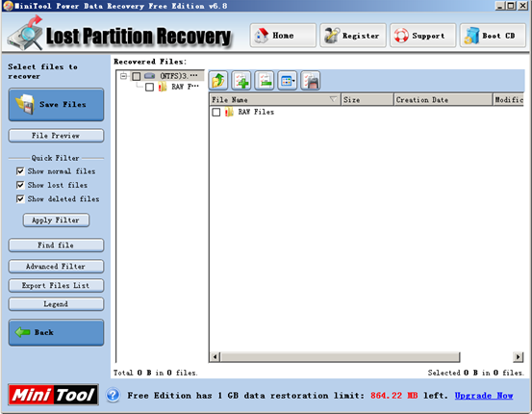
Task: Click the drive icon of NTFS node
Action: 150,76
